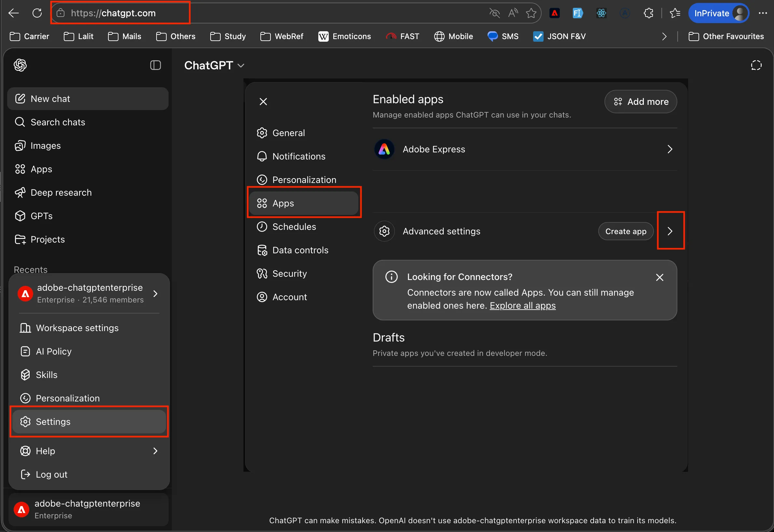774x532 pixels.
Task: Click the Advanced settings gear icon
Action: (x=384, y=231)
